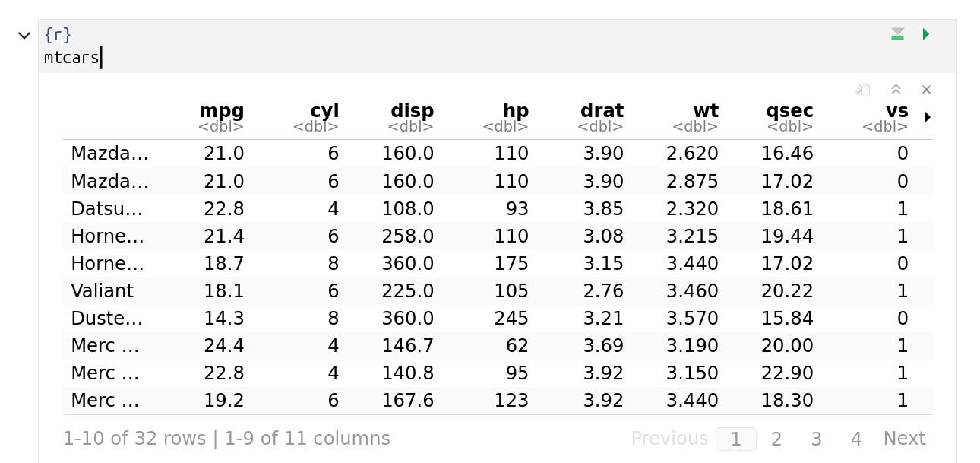Click the cyl column header
Viewport: 980px width, 463px height.
click(x=324, y=111)
